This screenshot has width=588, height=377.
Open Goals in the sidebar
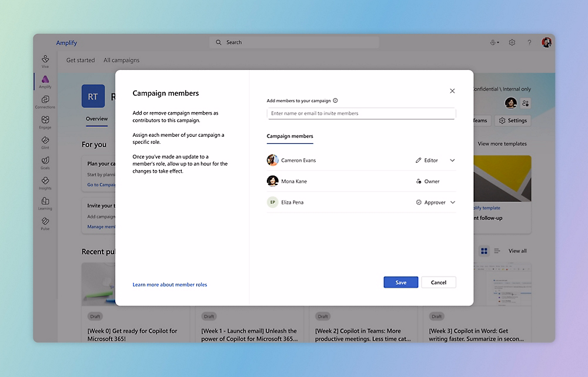coord(45,163)
